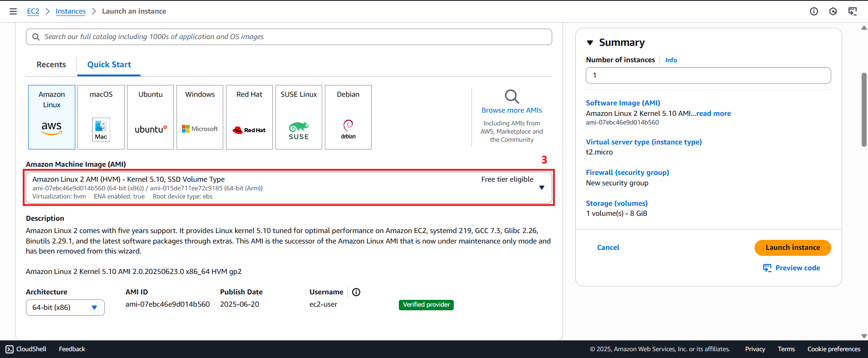Click the Preview code icon
The width and height of the screenshot is (868, 358).
pyautogui.click(x=767, y=268)
